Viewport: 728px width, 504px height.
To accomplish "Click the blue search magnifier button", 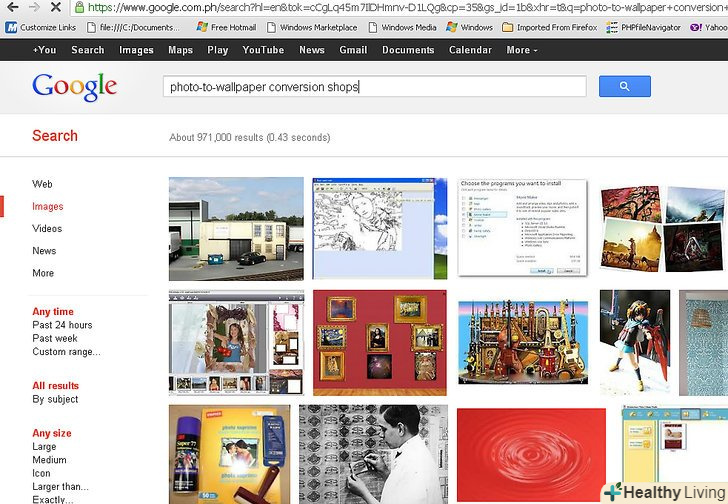I will point(624,86).
